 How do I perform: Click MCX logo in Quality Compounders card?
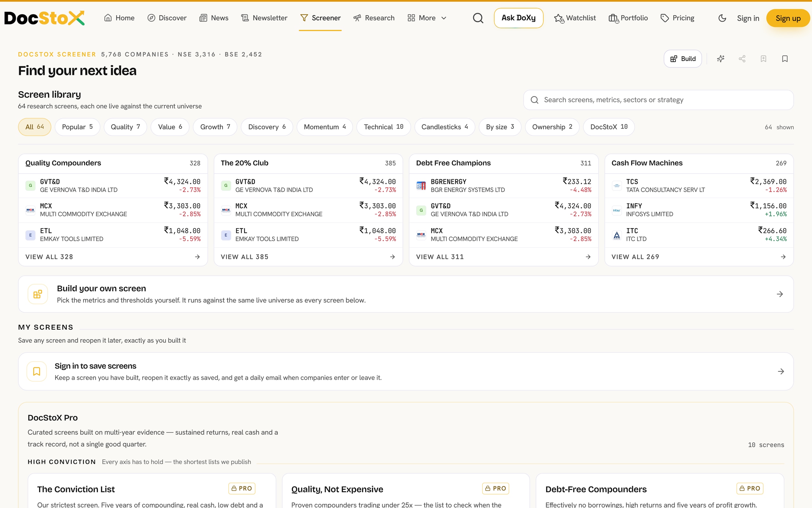(30, 210)
